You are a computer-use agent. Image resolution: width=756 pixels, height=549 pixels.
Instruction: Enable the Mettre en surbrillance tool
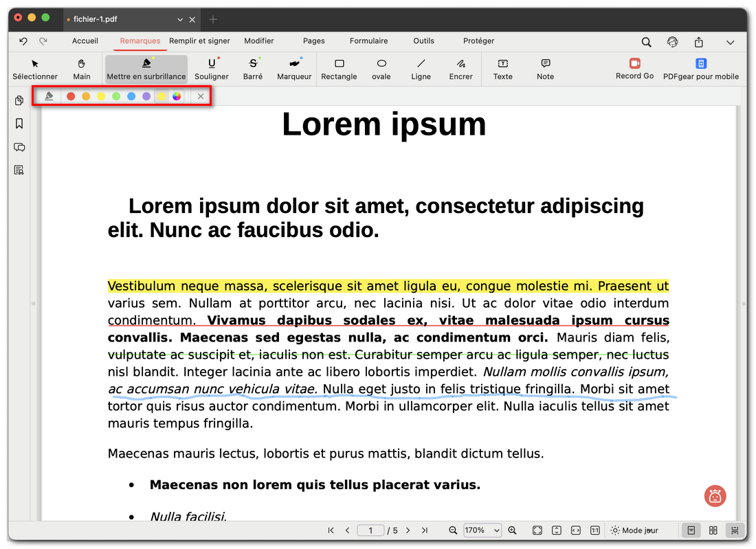pos(146,69)
